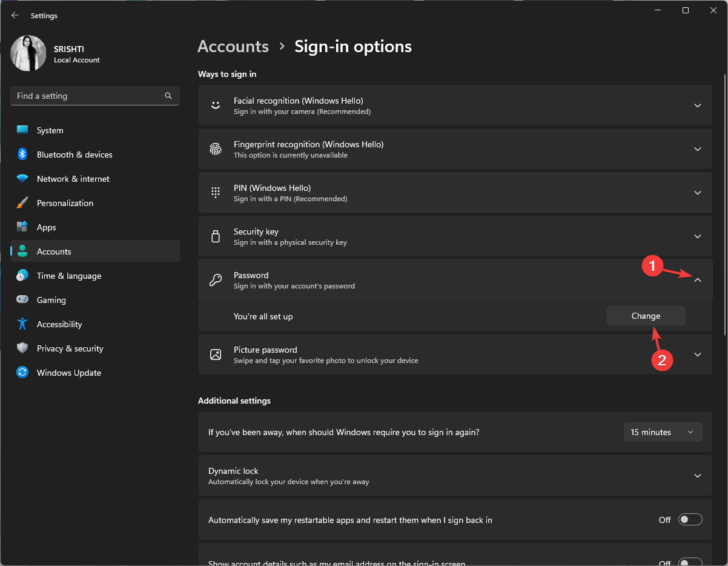Screen dimensions: 728x566
Task: Click the search magnifier icon
Action: pos(168,96)
